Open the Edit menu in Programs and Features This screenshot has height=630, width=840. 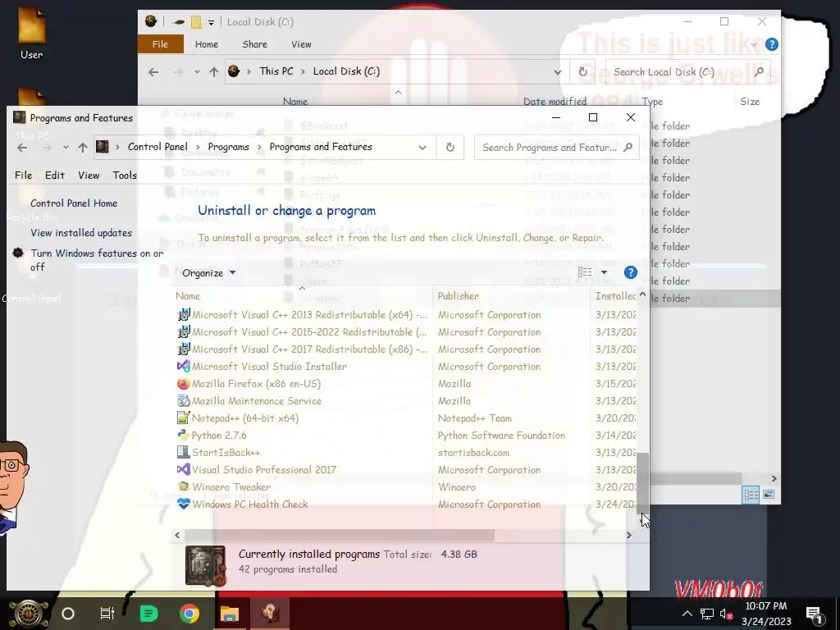pyautogui.click(x=55, y=176)
